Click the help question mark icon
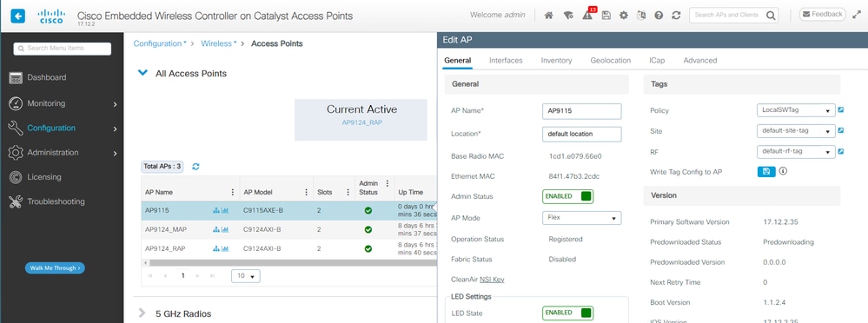 coord(659,16)
